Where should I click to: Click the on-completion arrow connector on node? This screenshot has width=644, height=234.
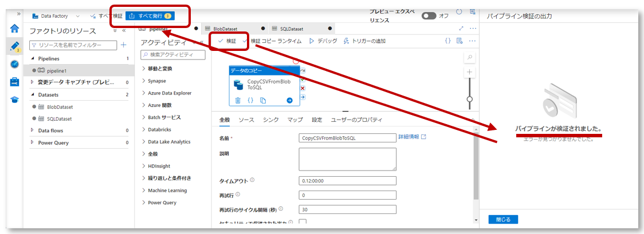tap(303, 97)
